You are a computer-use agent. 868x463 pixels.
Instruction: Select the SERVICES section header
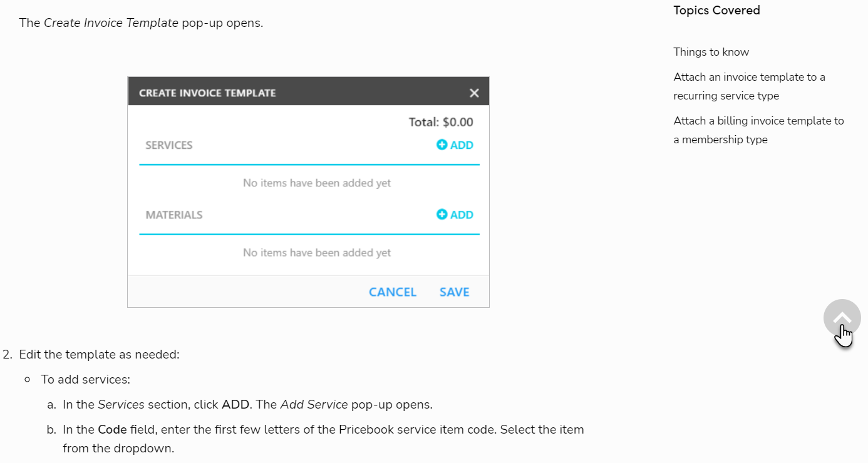[169, 145]
